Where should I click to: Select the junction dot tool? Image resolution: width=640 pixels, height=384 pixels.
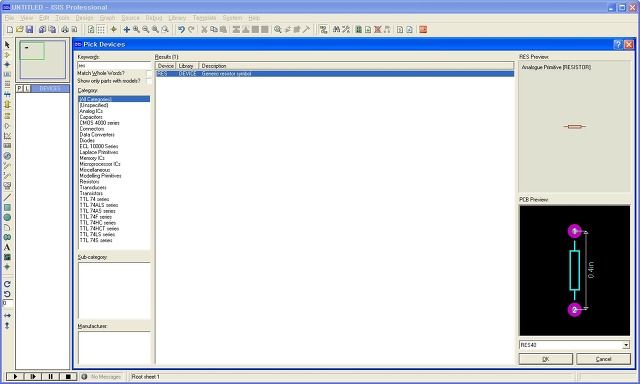tap(7, 64)
